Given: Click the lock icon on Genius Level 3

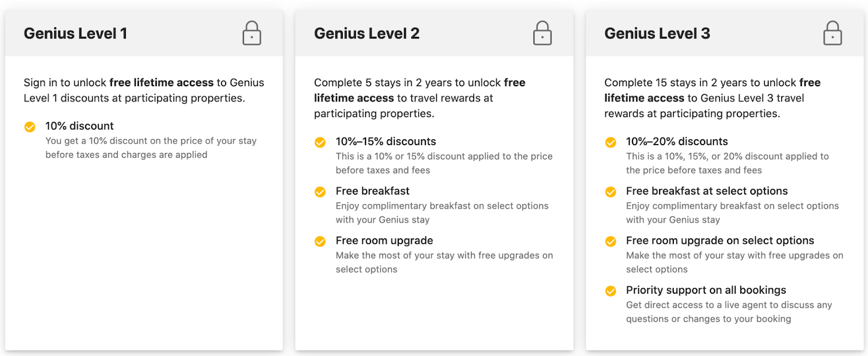Looking at the screenshot, I should pos(832,34).
